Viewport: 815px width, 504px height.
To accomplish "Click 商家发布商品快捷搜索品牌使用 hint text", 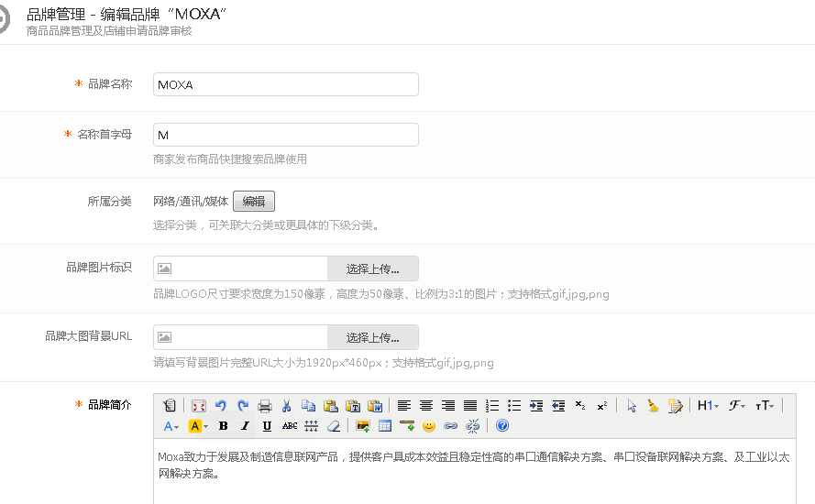I will tap(230, 159).
